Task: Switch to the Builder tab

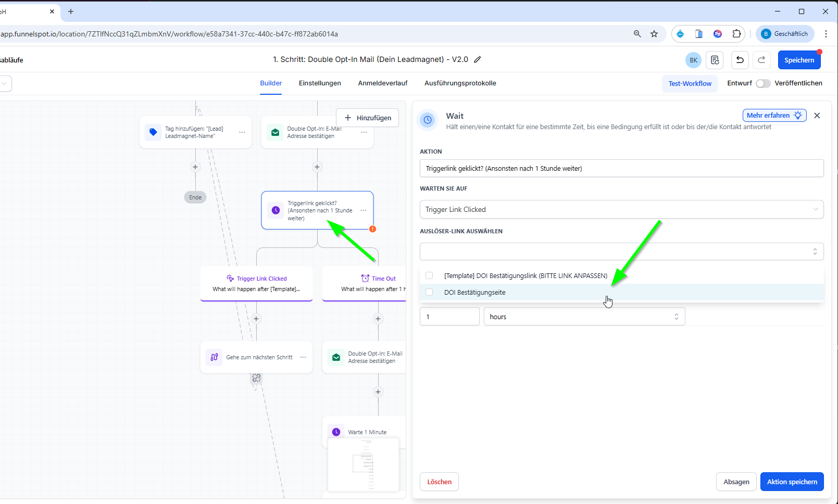Action: (x=271, y=83)
